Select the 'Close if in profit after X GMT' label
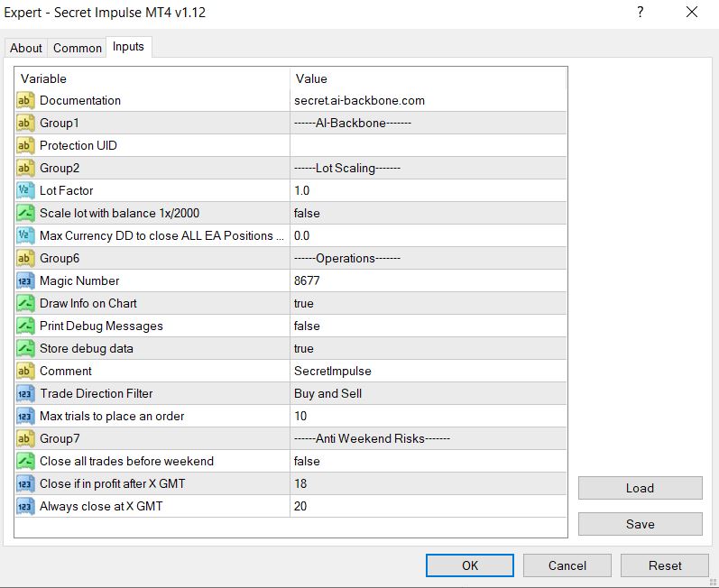This screenshot has width=719, height=588. 113,483
